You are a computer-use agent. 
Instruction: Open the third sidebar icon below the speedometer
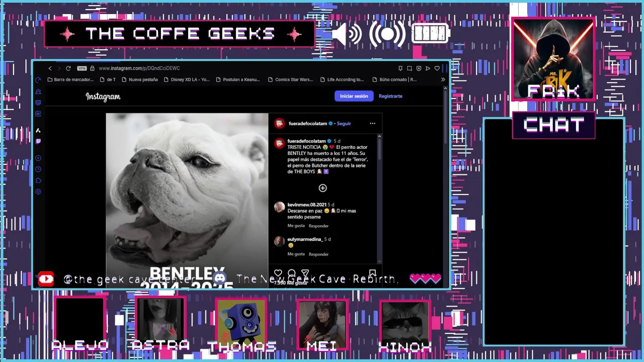tap(38, 103)
